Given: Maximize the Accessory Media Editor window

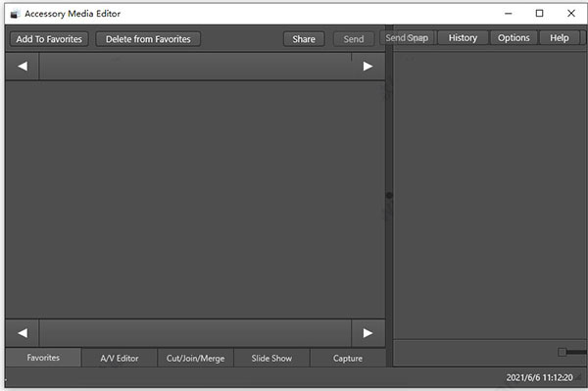Looking at the screenshot, I should [x=539, y=14].
